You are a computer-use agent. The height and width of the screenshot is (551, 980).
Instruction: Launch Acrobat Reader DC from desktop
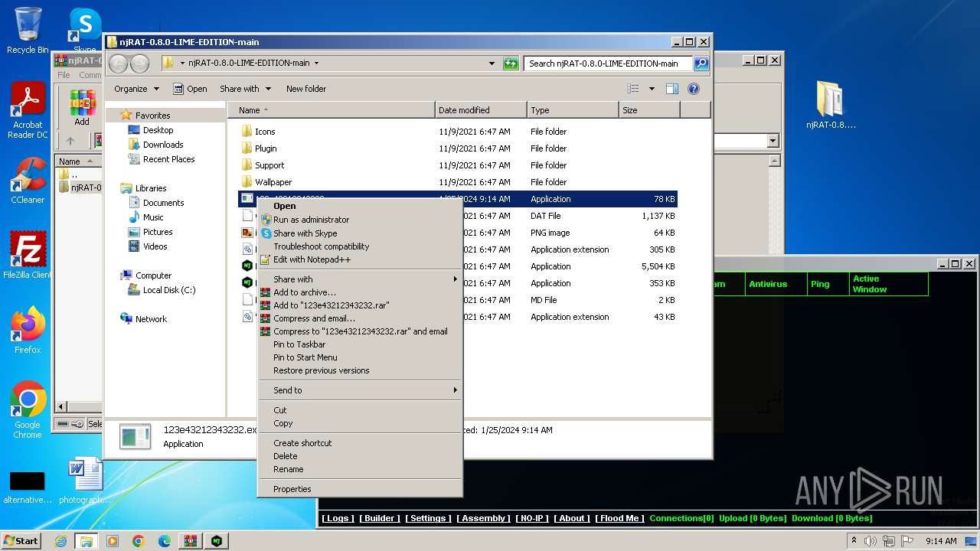(28, 110)
